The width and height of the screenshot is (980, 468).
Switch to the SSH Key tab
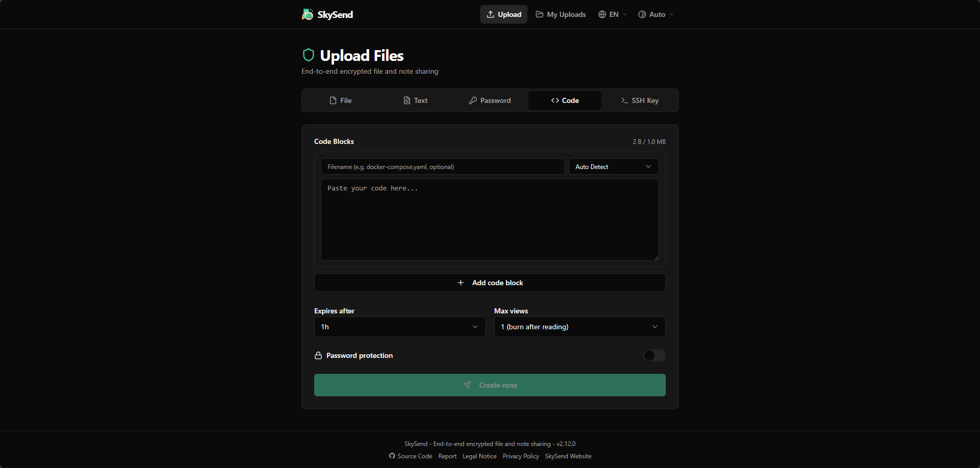[640, 100]
